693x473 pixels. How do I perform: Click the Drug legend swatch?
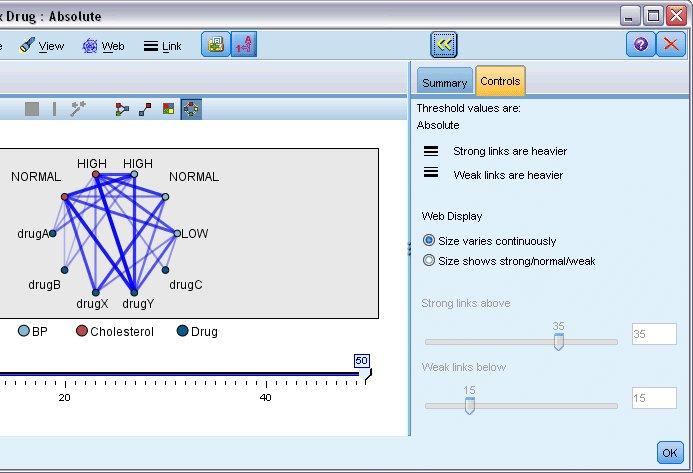click(183, 331)
